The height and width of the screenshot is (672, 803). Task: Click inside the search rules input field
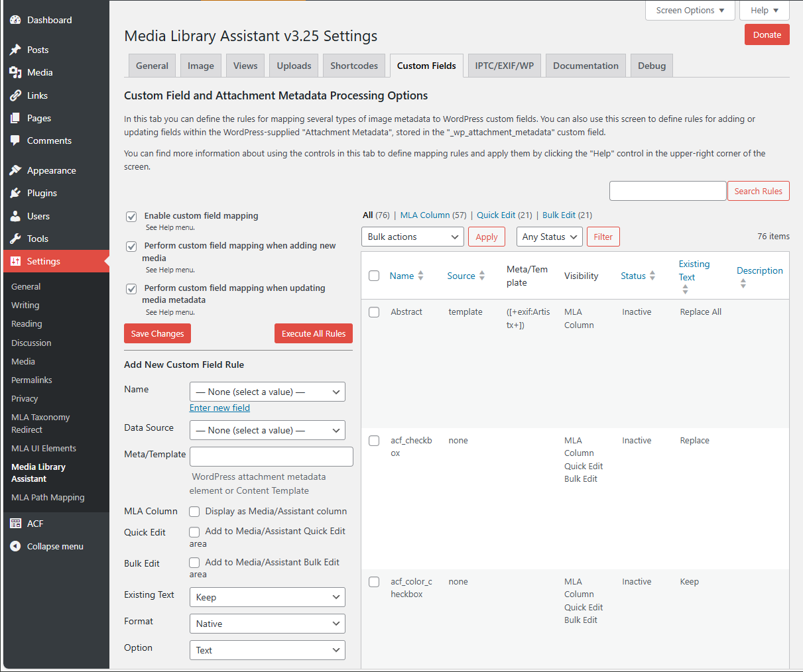667,191
